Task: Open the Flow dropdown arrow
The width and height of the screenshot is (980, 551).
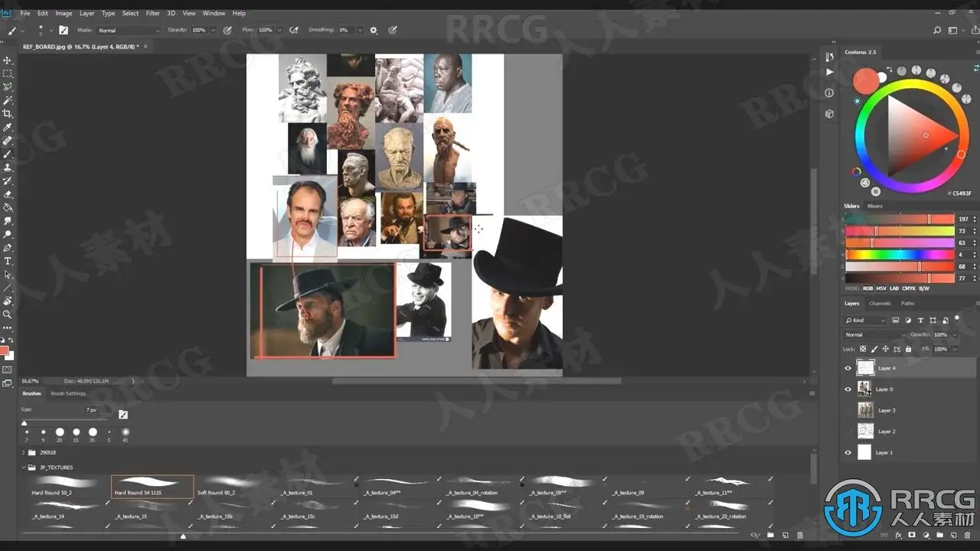Action: (x=279, y=30)
